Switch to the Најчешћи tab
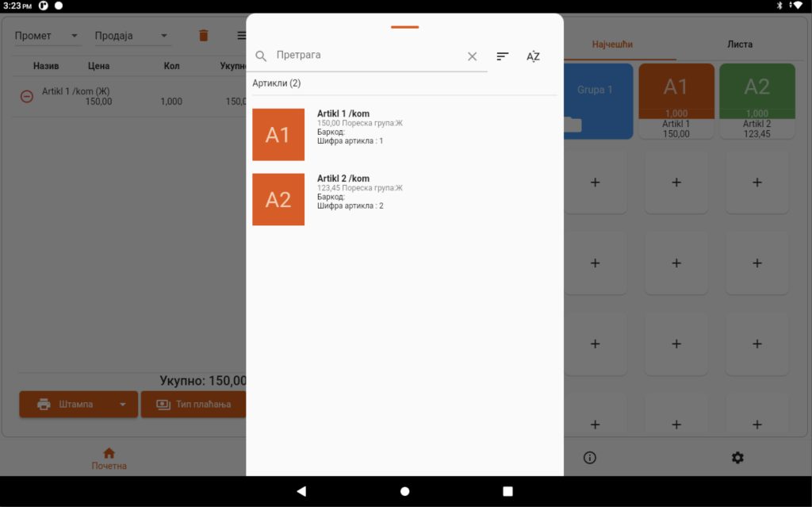This screenshot has height=507, width=812. 612,44
